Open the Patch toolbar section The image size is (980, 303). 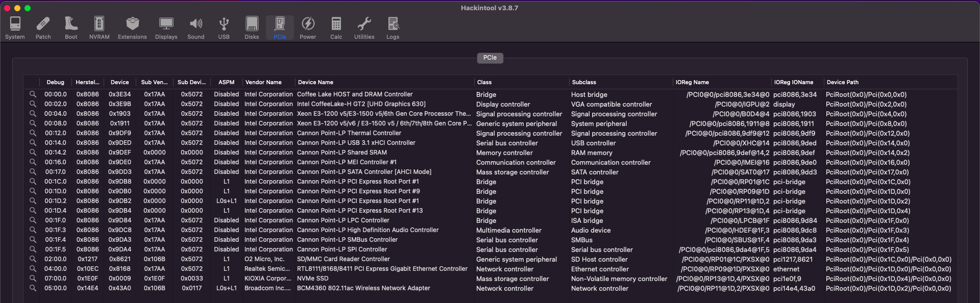click(43, 28)
